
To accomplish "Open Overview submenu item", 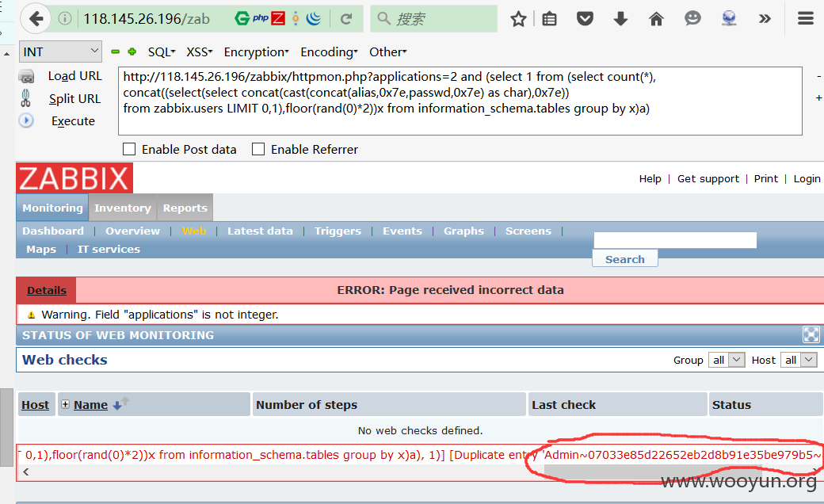I will point(132,231).
